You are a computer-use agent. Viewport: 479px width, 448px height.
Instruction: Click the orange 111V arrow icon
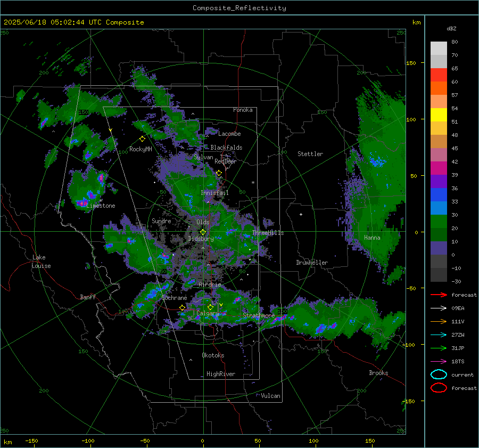point(439,321)
